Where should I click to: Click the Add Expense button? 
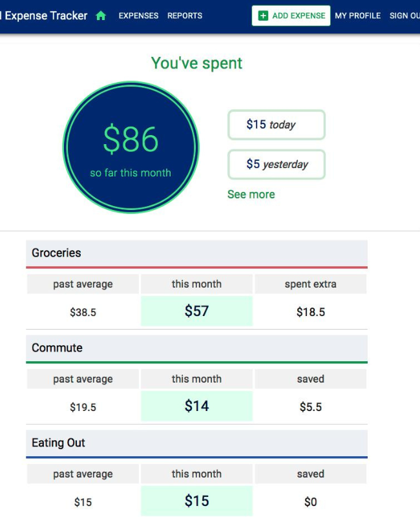pos(291,16)
